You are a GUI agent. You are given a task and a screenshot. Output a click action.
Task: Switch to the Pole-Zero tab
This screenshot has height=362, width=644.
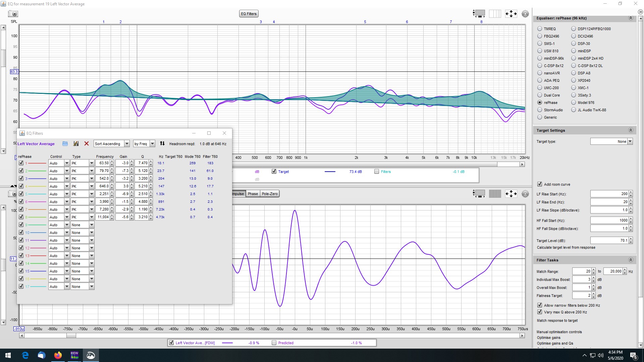[x=270, y=194]
